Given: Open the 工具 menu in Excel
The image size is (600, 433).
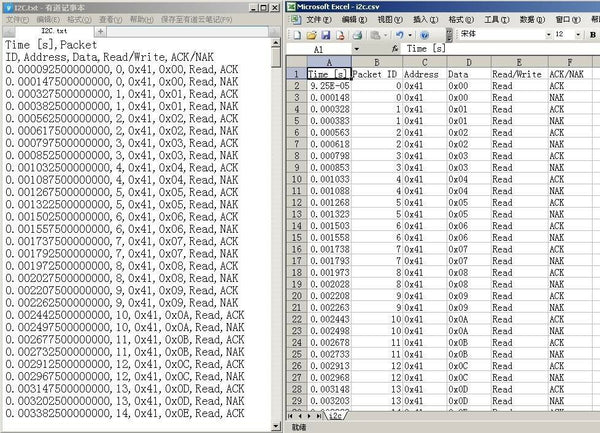Looking at the screenshot, I should (x=497, y=20).
